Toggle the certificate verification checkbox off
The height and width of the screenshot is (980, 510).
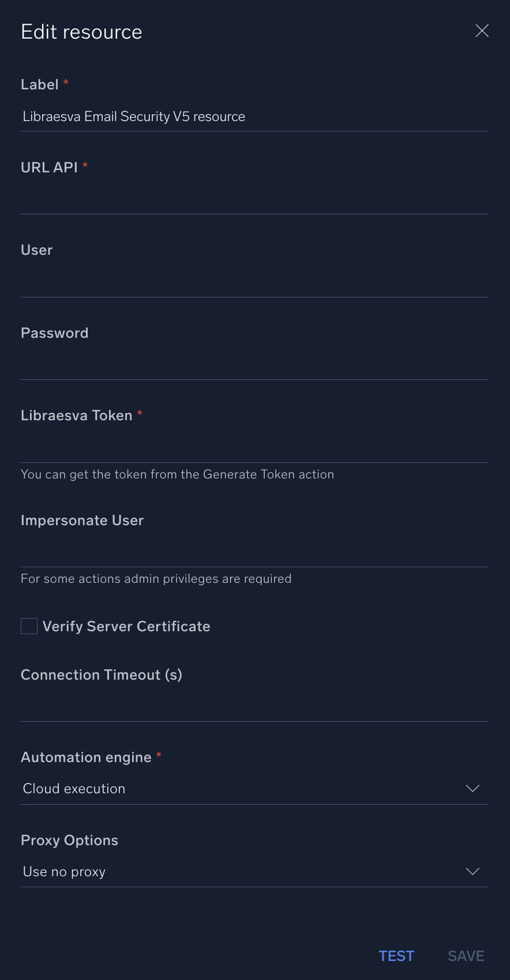point(29,625)
